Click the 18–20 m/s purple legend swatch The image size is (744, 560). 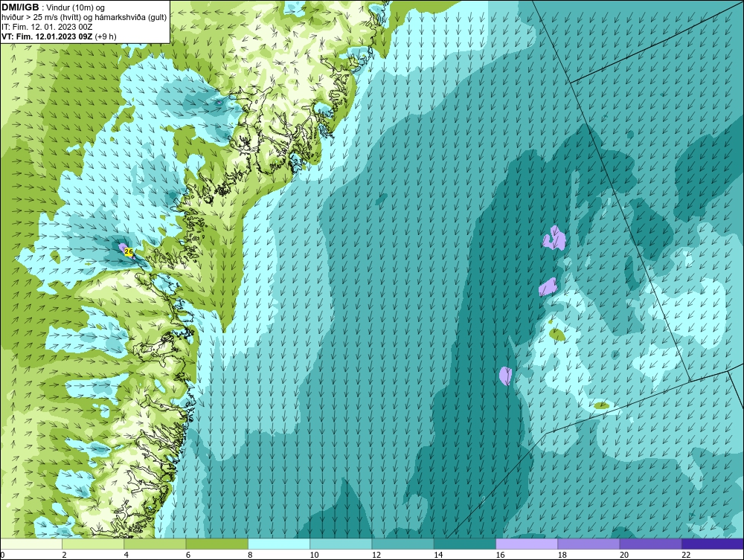coord(589,544)
